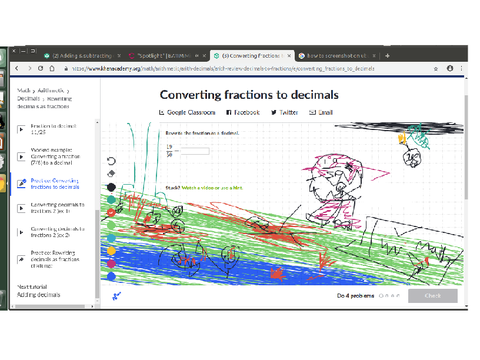Image resolution: width=480 pixels, height=360 pixels.
Task: Reload the page with the refresh icon
Action: point(41,68)
